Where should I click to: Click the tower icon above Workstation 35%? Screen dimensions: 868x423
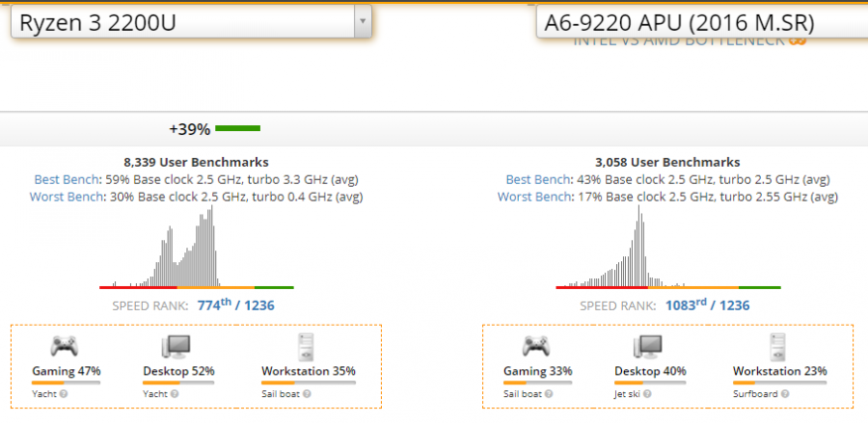click(x=306, y=347)
